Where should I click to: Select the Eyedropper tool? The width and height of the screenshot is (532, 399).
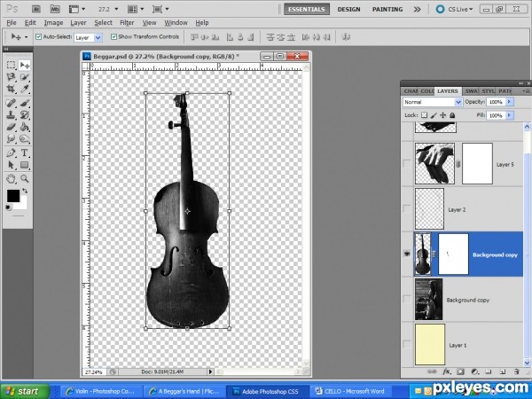(25, 90)
